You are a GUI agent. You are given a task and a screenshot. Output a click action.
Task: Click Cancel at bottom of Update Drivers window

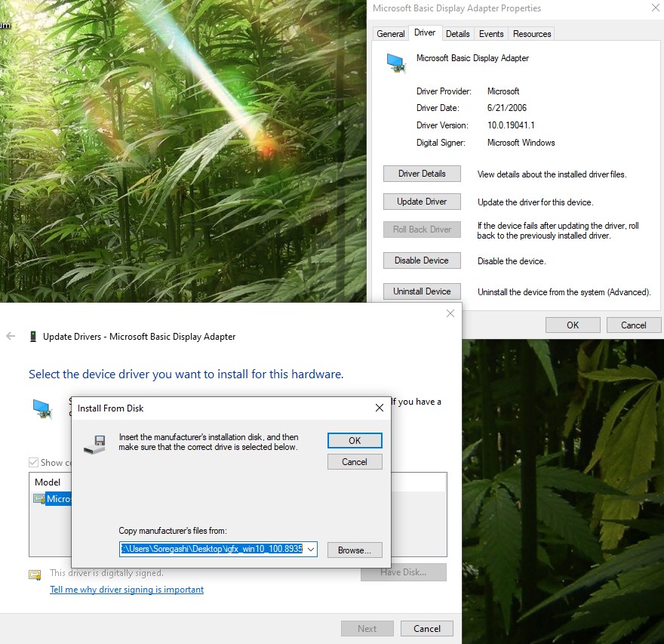click(427, 629)
